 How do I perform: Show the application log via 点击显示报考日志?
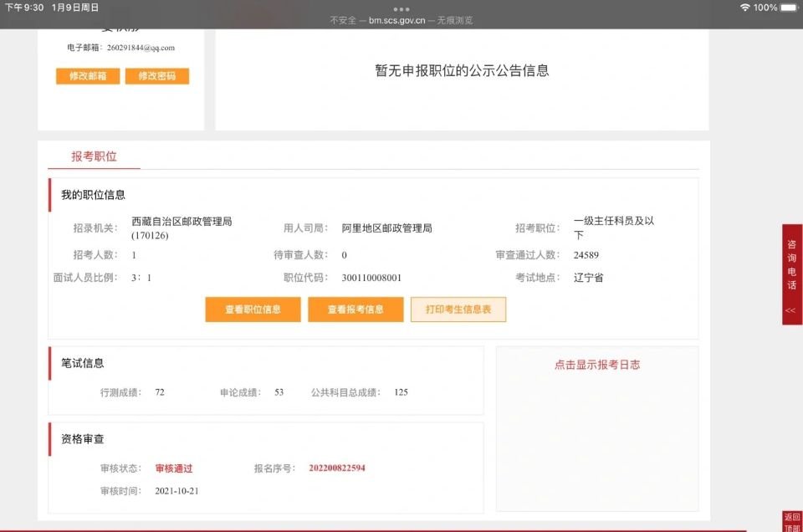(x=597, y=365)
